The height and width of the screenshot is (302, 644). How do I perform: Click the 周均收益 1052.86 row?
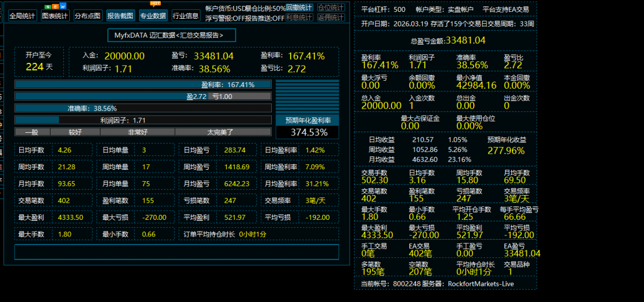[x=418, y=149]
